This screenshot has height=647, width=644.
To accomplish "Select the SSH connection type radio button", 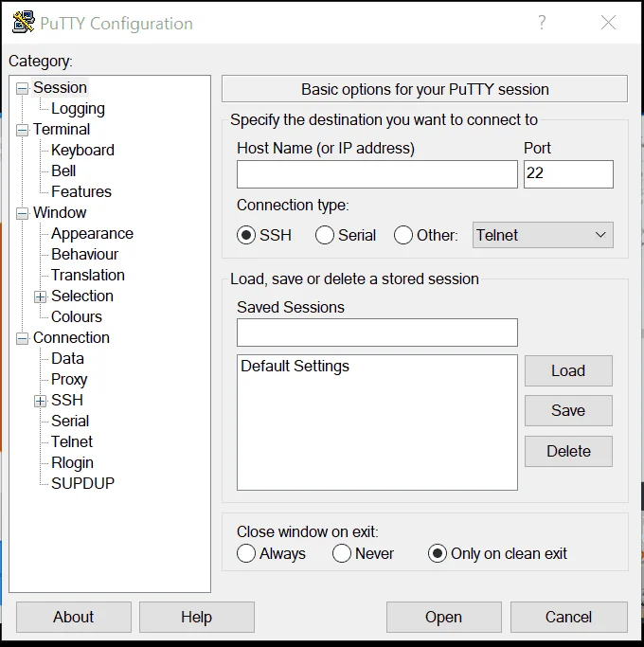I will (246, 235).
